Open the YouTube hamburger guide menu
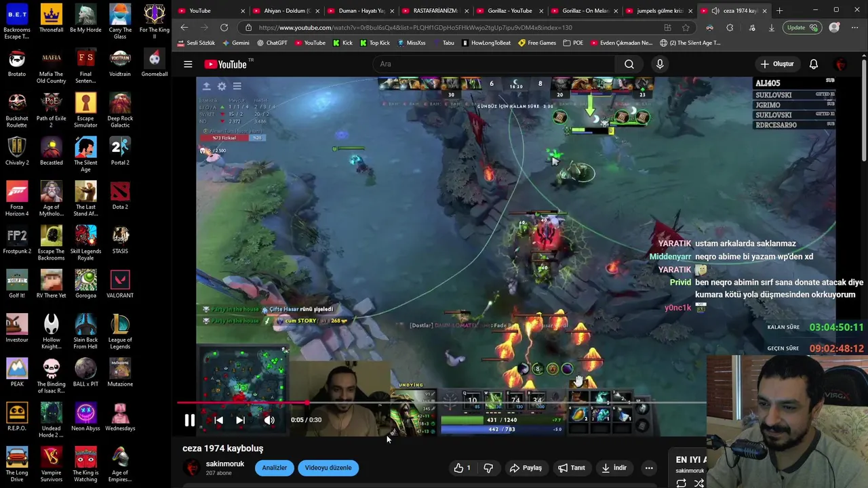 click(x=188, y=64)
